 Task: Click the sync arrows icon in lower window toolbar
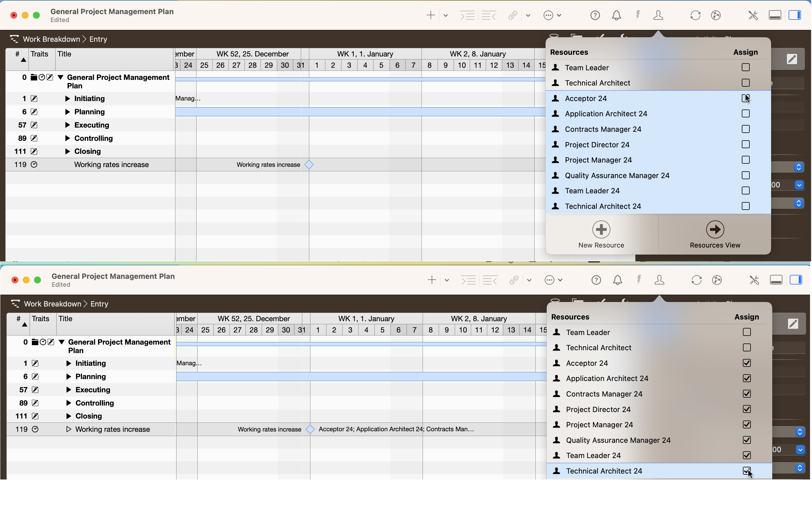tap(697, 280)
